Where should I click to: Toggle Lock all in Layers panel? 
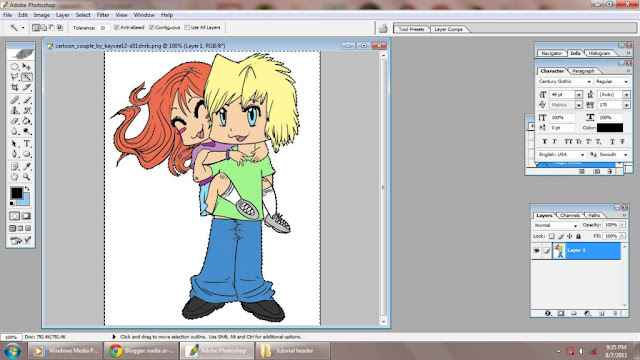click(x=578, y=236)
